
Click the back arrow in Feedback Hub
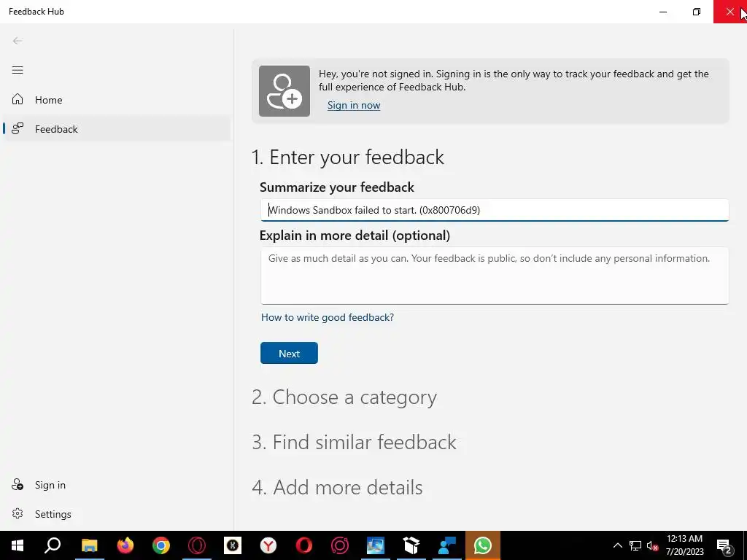[x=18, y=41]
